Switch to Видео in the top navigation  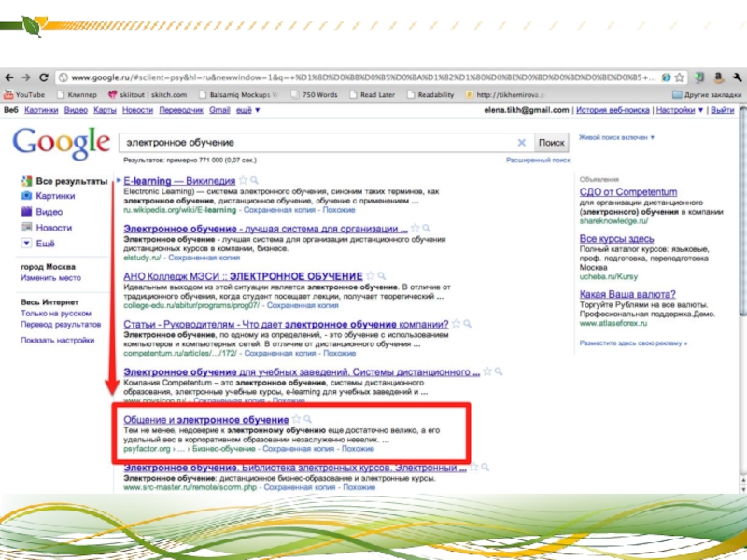(76, 110)
